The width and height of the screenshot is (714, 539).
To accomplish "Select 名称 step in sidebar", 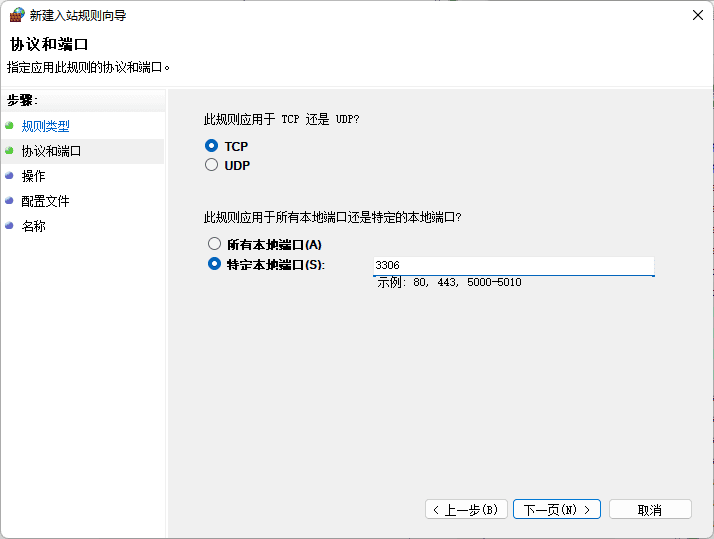I will 33,226.
